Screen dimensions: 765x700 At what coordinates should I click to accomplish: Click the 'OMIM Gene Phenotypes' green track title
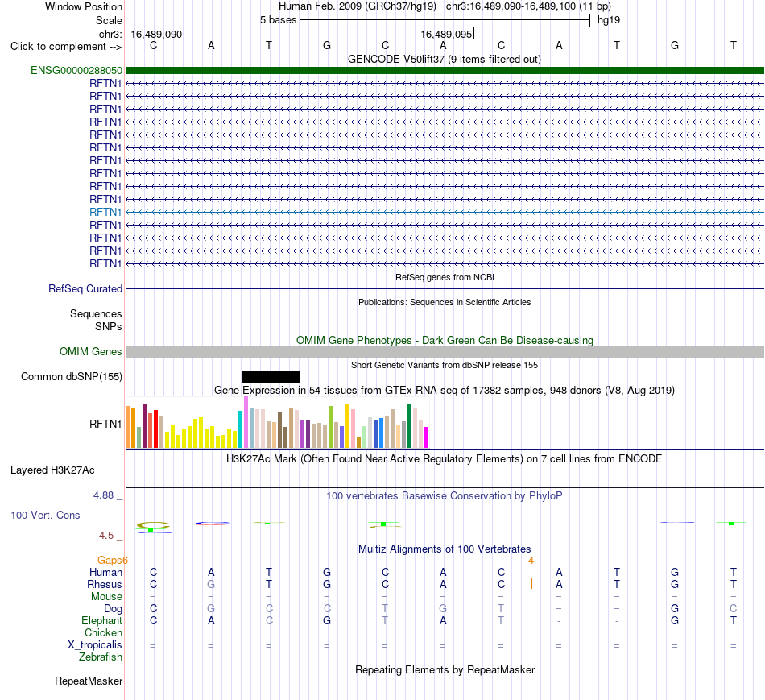445,340
